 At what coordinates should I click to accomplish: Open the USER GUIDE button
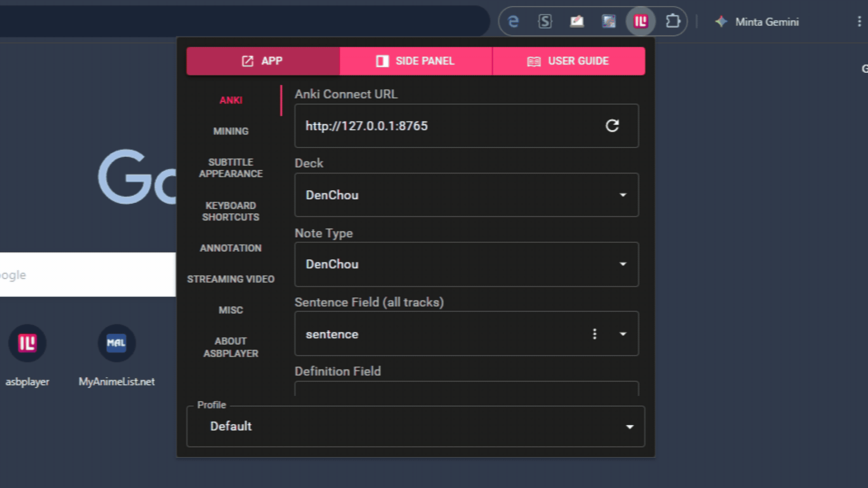[569, 61]
